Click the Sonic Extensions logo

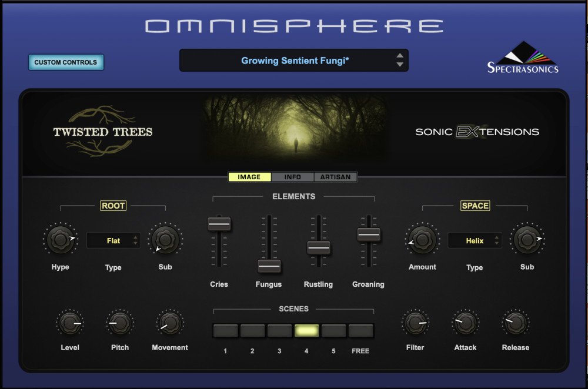[x=477, y=132]
